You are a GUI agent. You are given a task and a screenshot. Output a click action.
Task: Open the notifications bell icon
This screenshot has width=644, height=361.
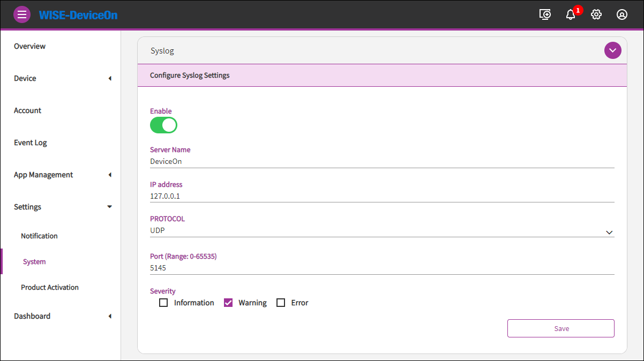tap(571, 14)
